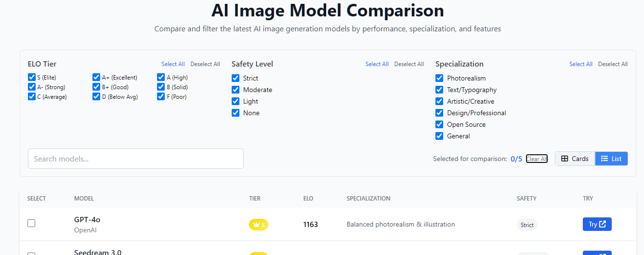Click Select All for Specialization
644x255 pixels.
[581, 64]
